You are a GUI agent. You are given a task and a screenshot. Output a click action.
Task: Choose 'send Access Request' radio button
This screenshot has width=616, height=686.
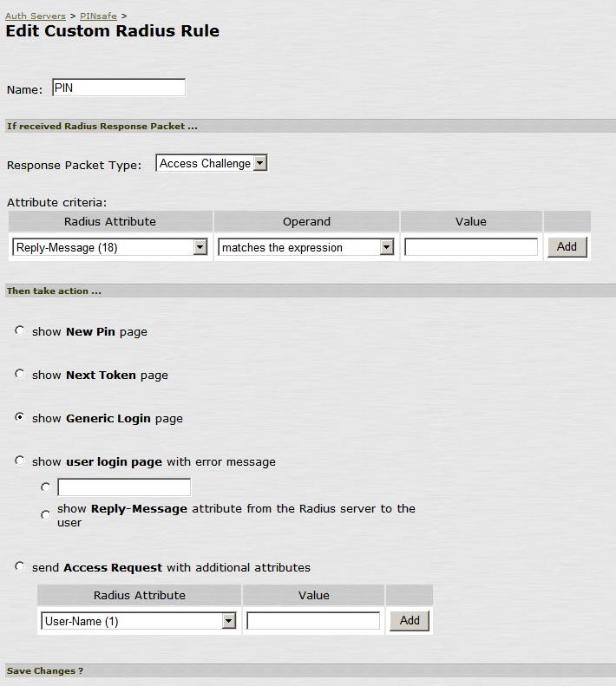[x=19, y=566]
